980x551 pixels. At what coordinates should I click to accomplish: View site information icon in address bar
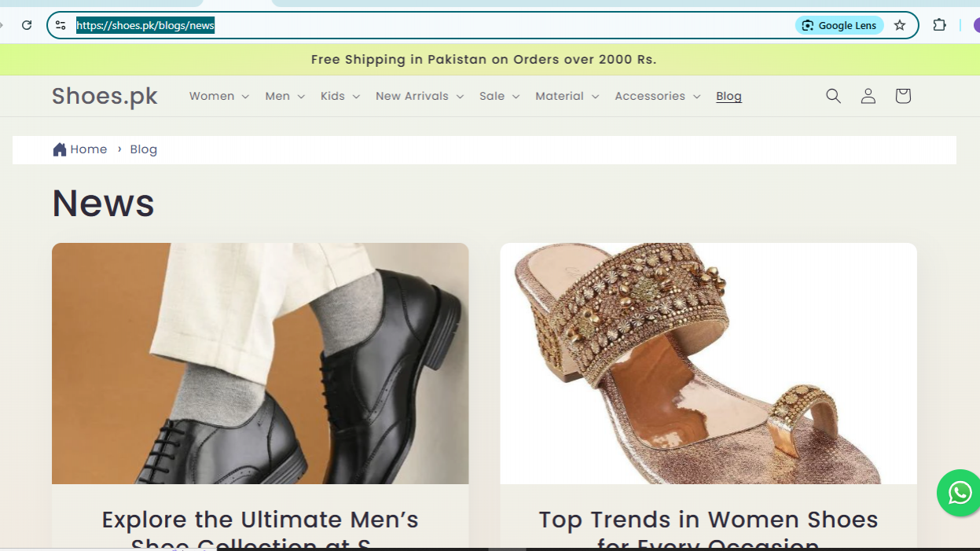coord(61,25)
